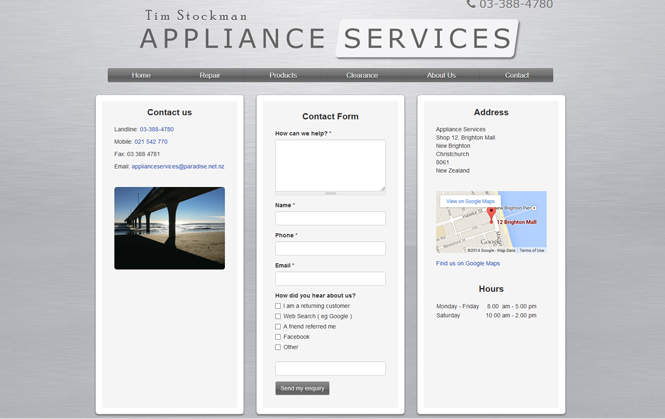665x419 pixels.
Task: Check I am a returning customer
Action: 278,306
